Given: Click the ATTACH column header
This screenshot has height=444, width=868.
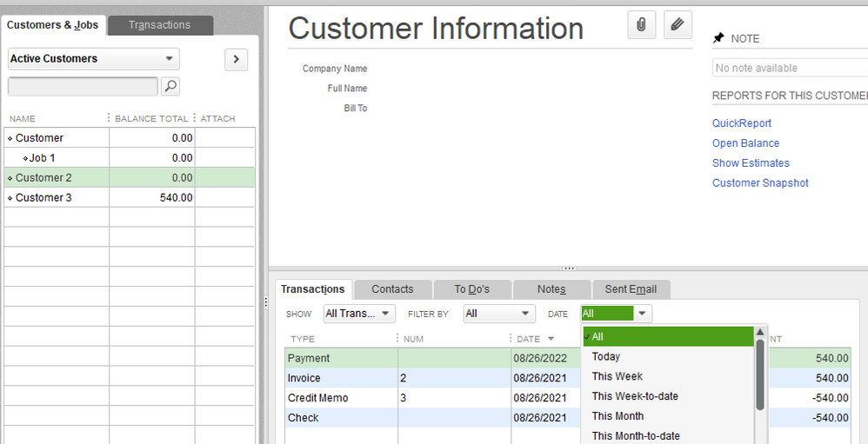Looking at the screenshot, I should (217, 118).
